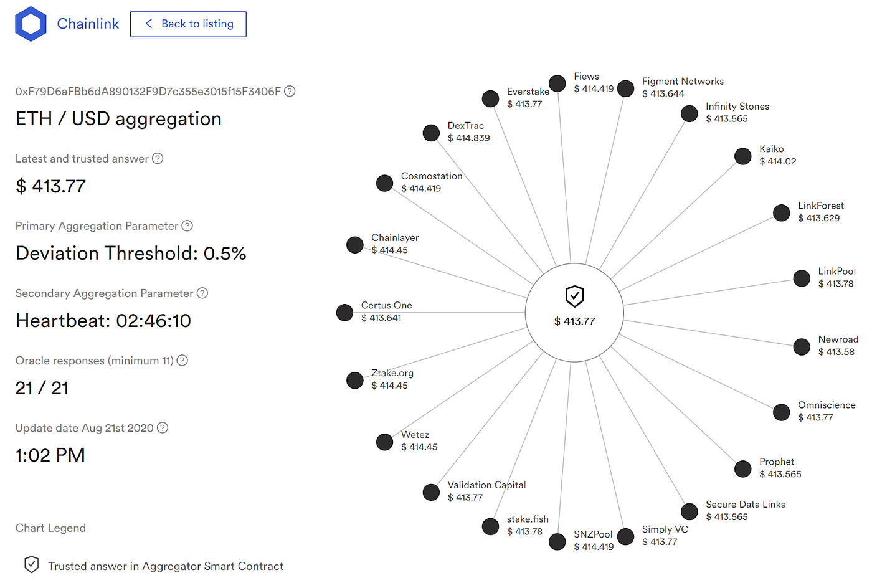
Task: Click the Certus One node circle
Action: (x=344, y=312)
